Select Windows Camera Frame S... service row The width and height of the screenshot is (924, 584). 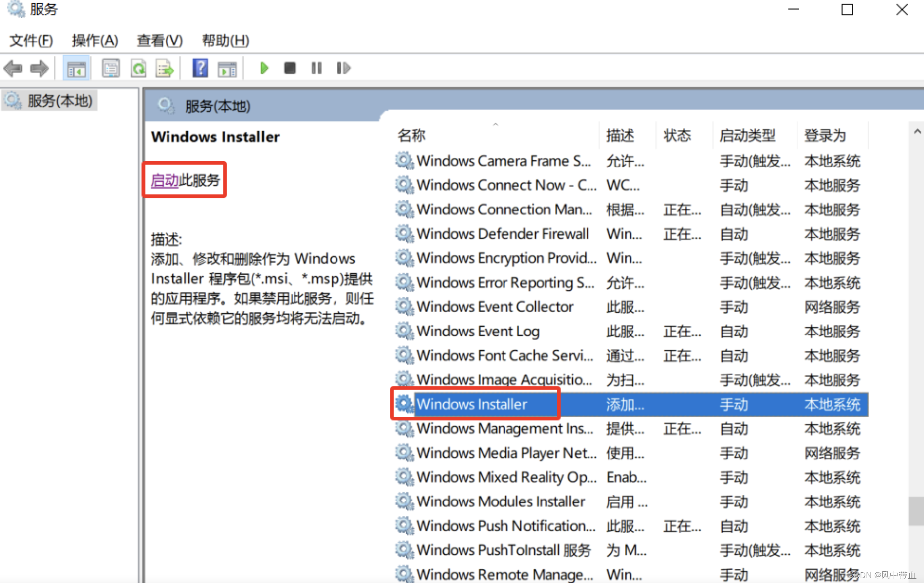(631, 161)
